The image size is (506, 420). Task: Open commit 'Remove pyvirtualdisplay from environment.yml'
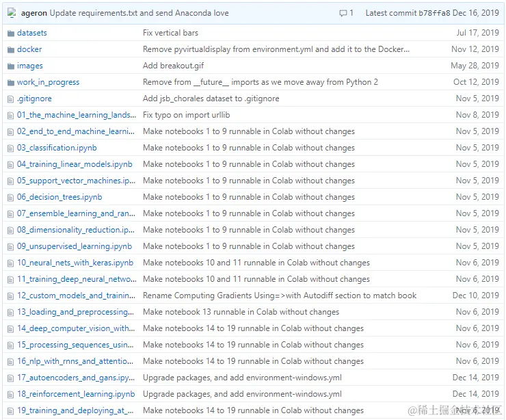276,49
